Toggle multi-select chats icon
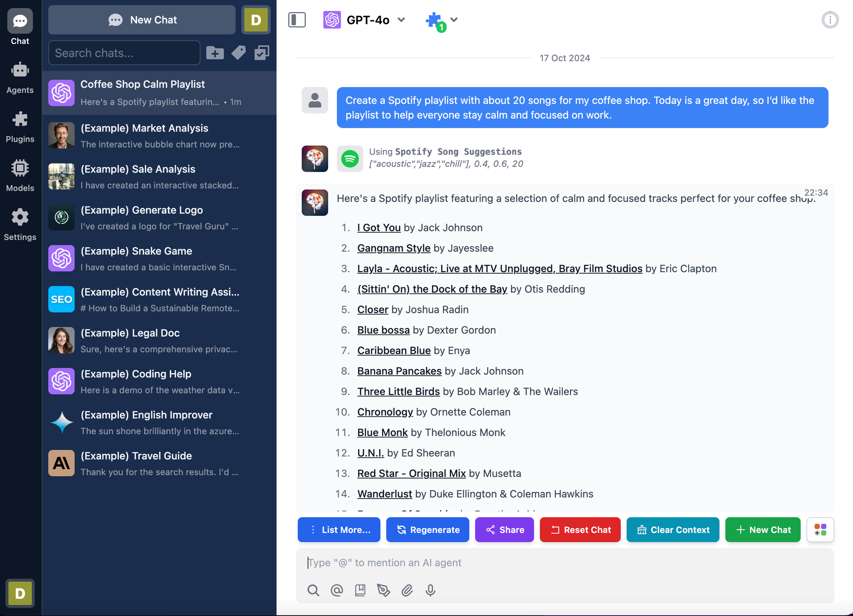This screenshot has height=616, width=853. (262, 53)
